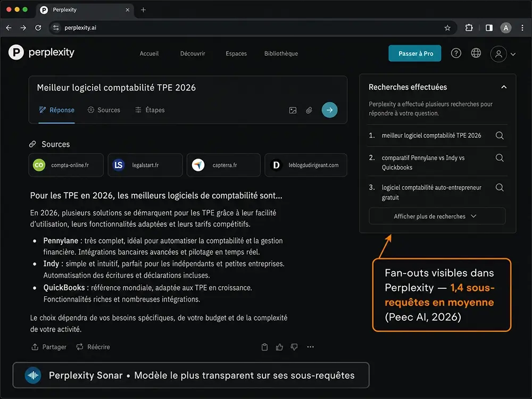The width and height of the screenshot is (532, 399).
Task: Toggle the browser side panel icon
Action: [x=489, y=28]
